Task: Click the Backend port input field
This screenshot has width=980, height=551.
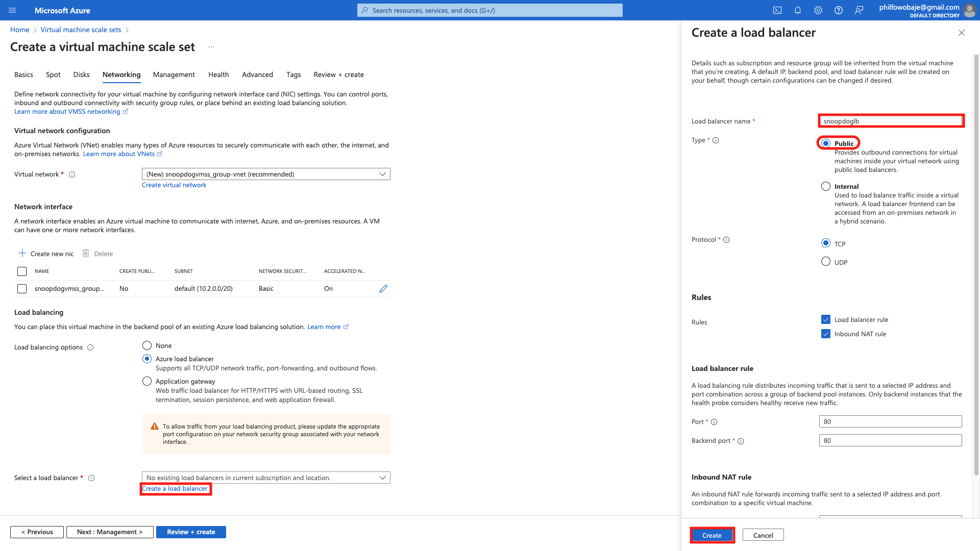Action: (x=890, y=440)
